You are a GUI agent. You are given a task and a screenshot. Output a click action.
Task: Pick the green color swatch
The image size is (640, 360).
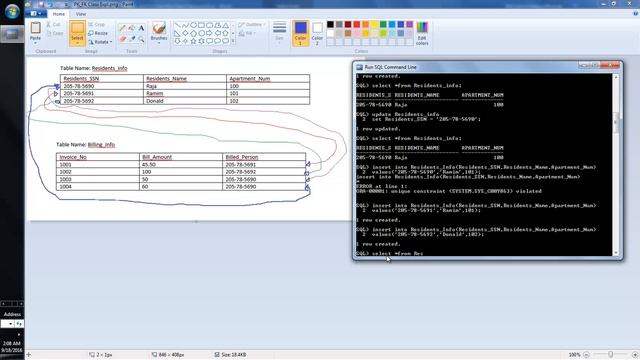(x=383, y=24)
